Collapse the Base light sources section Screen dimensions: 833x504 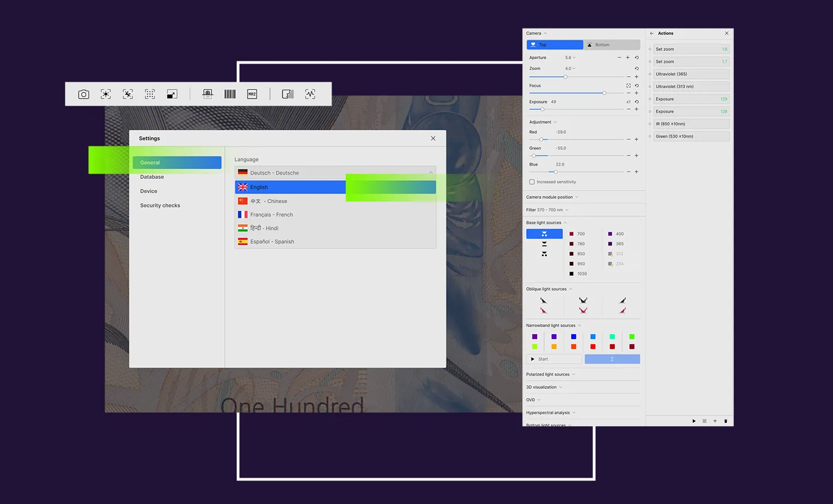[x=565, y=222]
